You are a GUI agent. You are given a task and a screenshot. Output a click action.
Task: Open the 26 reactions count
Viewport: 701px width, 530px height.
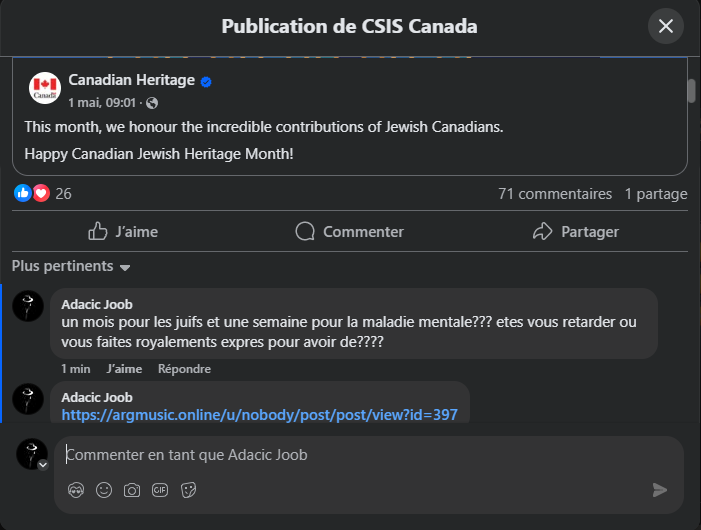click(63, 194)
